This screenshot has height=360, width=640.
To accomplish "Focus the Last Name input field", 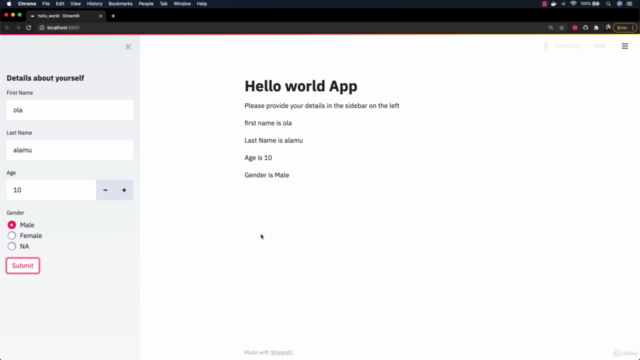I will 70,150.
